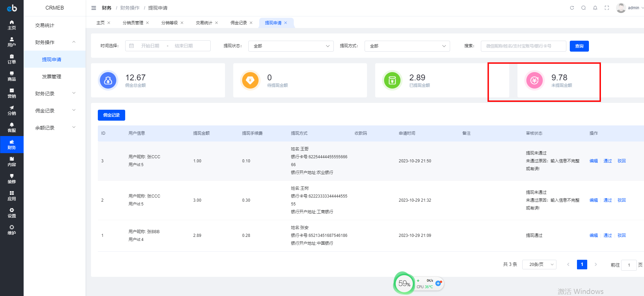Click the 结束日期 end date field
Screen dimensions: 644x296
pyautogui.click(x=184, y=46)
